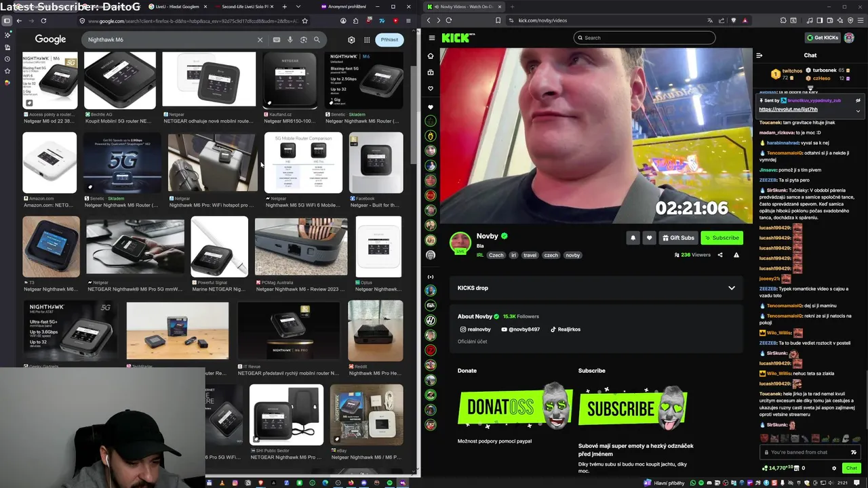Click the IRL category link
This screenshot has width=868, height=488.
click(480, 256)
